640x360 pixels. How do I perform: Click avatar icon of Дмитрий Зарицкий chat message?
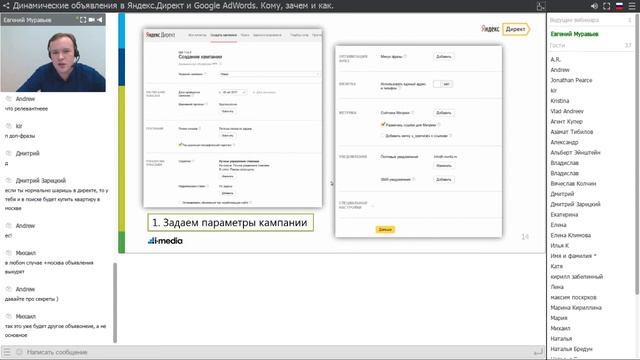tap(9, 180)
